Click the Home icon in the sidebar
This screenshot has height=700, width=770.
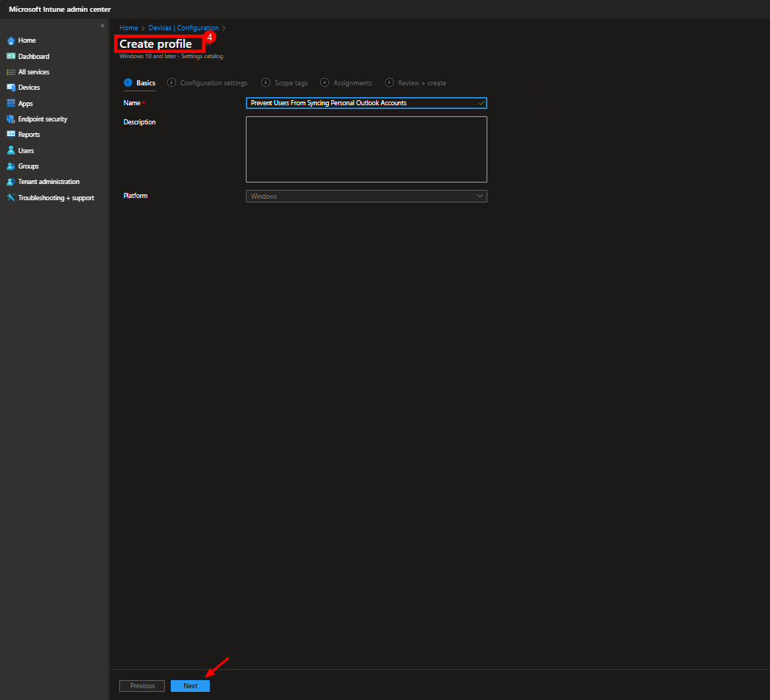(x=11, y=40)
